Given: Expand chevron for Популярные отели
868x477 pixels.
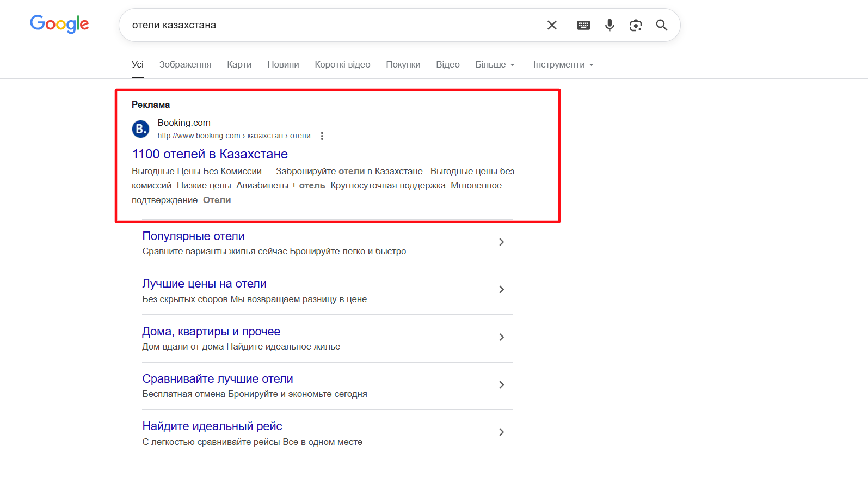Looking at the screenshot, I should [501, 242].
